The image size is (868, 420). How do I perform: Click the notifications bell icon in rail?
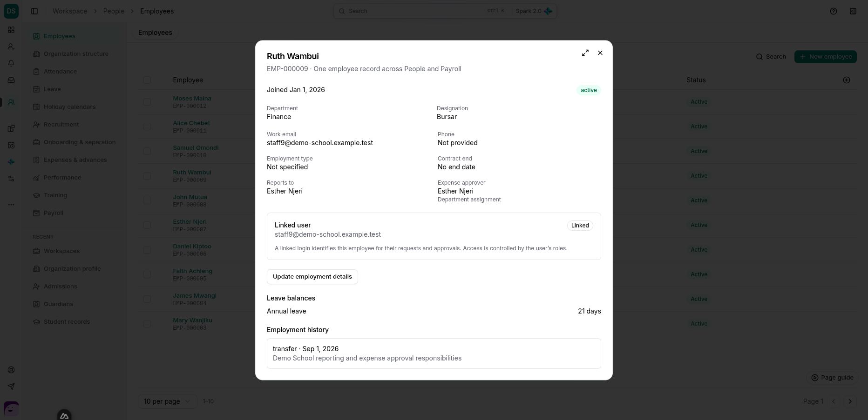11,63
